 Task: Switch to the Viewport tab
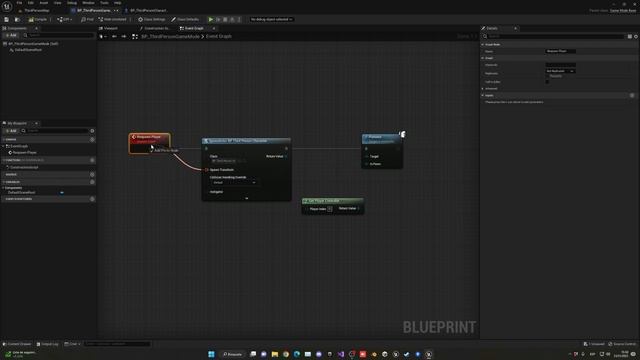click(109, 28)
